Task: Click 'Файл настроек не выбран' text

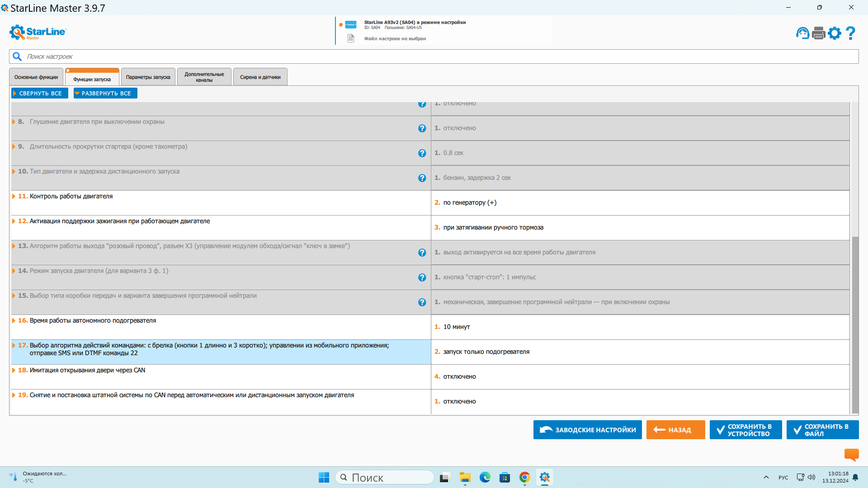Action: tap(395, 38)
